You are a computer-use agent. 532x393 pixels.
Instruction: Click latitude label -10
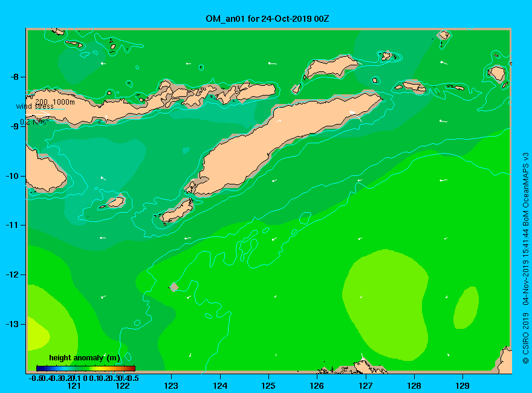click(12, 176)
